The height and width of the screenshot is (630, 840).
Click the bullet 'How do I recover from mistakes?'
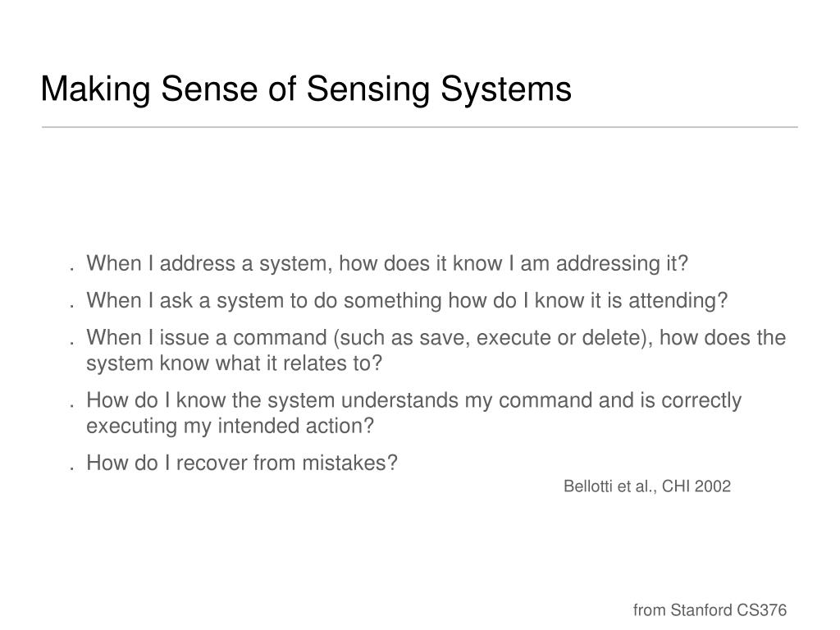click(x=242, y=463)
